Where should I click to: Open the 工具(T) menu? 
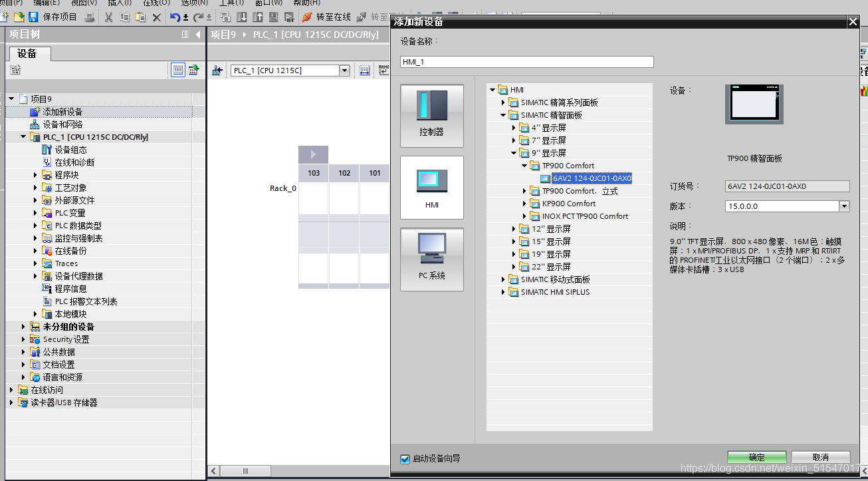click(232, 3)
